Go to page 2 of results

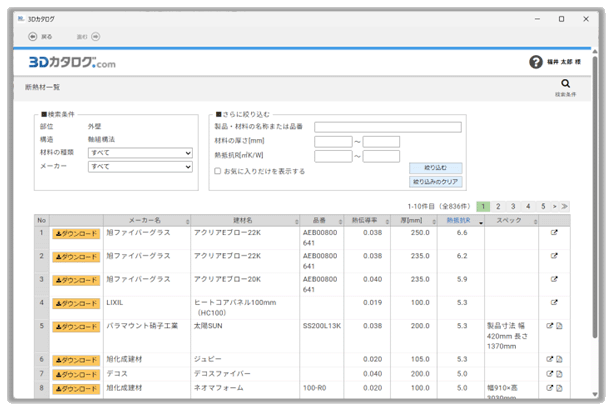498,207
